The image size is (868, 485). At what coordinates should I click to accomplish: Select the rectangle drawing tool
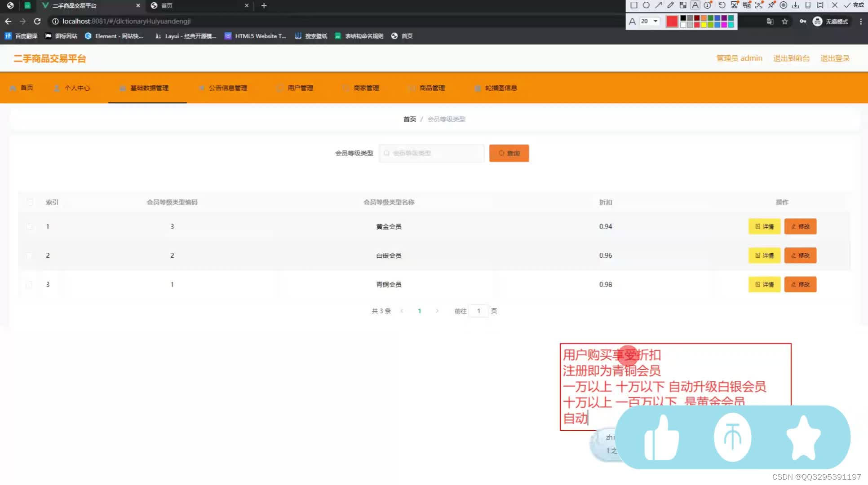click(633, 5)
